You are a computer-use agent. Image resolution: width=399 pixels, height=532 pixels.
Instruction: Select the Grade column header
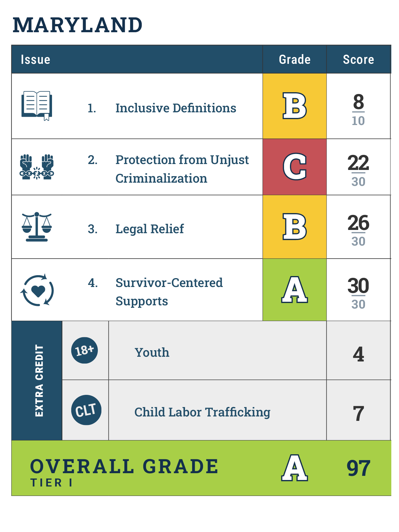(x=295, y=60)
